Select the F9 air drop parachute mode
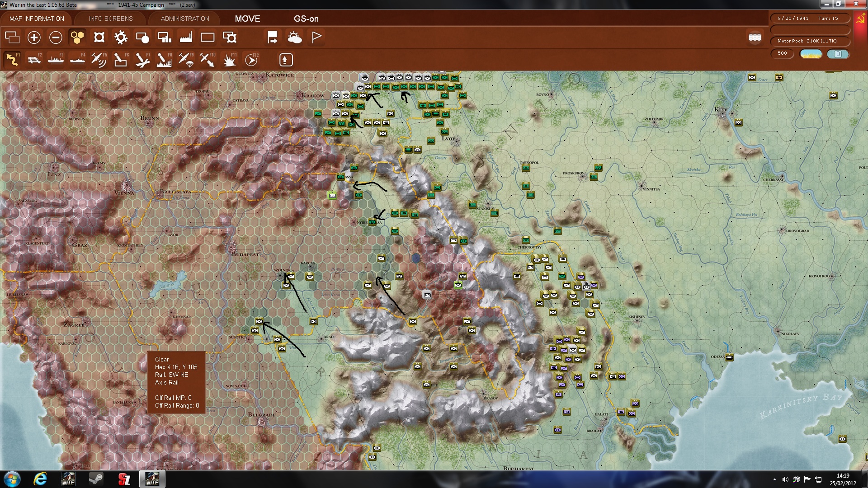The image size is (868, 488). [186, 60]
